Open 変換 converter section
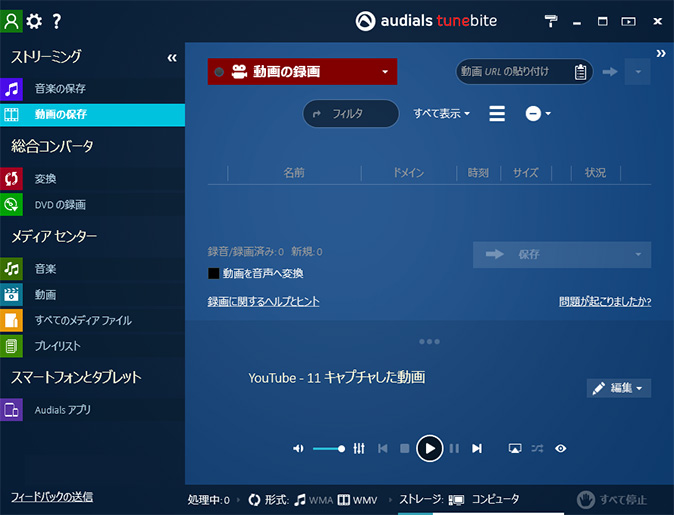The image size is (674, 515). pos(92,179)
